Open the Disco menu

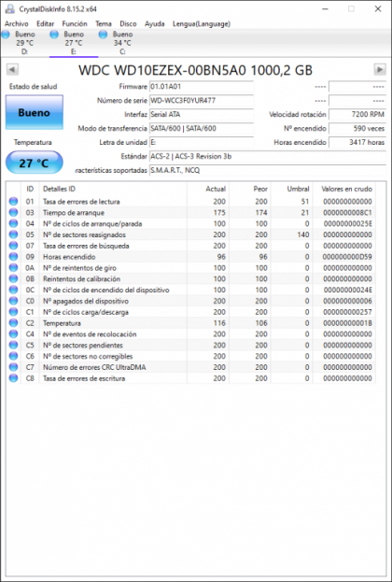click(128, 23)
